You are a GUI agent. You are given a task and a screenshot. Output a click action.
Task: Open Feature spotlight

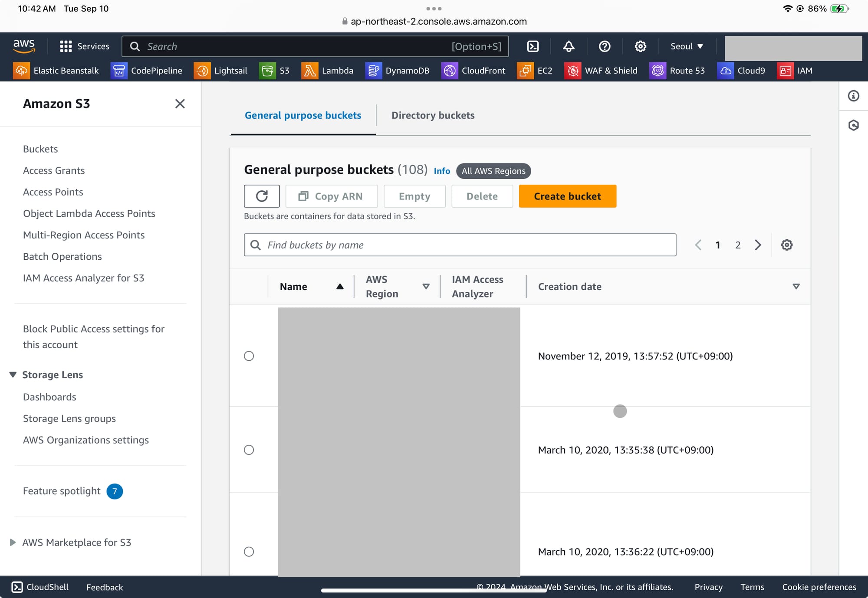62,491
